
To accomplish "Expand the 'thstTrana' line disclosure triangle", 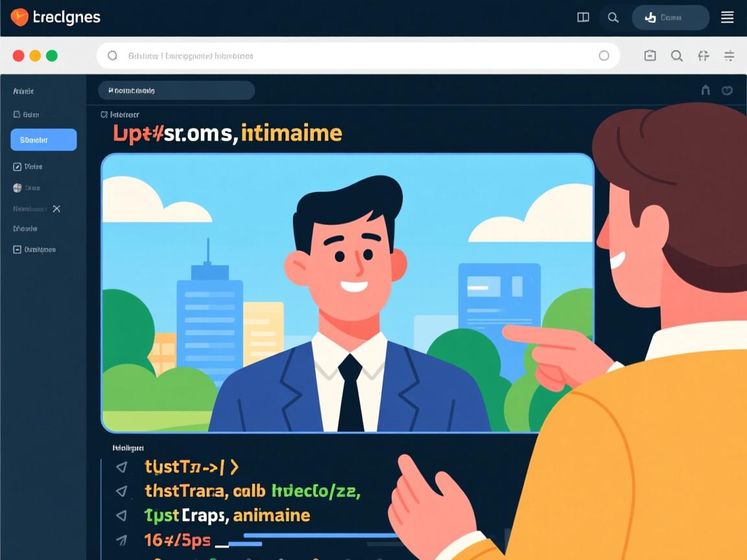I will [x=121, y=491].
